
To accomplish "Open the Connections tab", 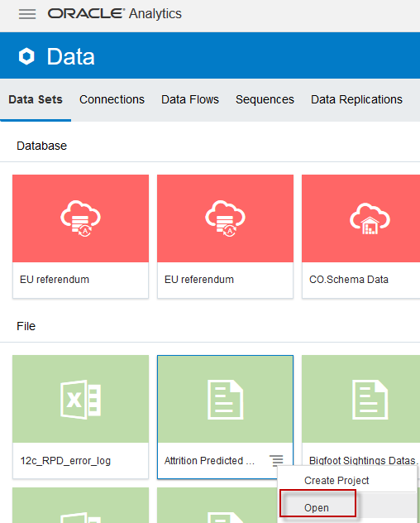I will coord(112,99).
